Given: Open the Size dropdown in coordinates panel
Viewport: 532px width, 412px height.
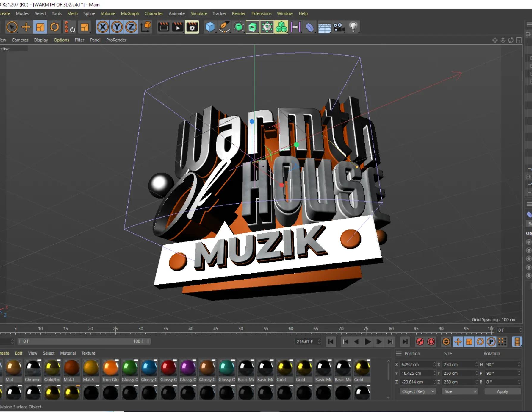Looking at the screenshot, I should (460, 391).
